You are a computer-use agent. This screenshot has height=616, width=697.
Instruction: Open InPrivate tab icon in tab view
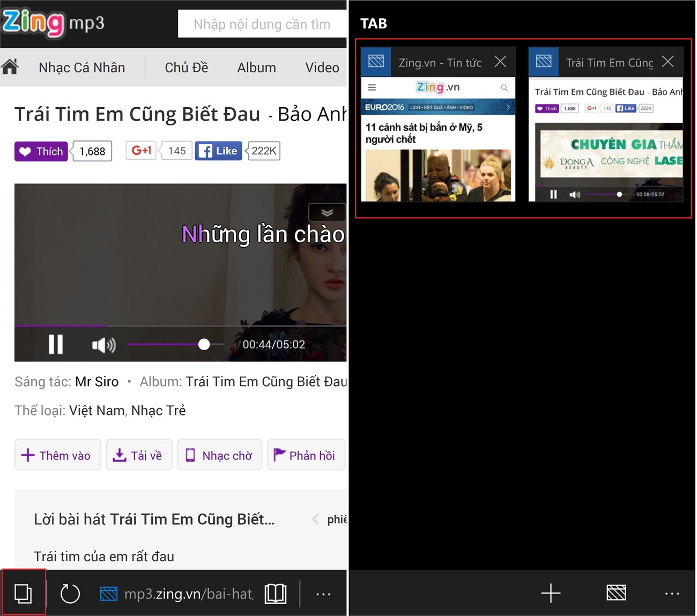616,593
